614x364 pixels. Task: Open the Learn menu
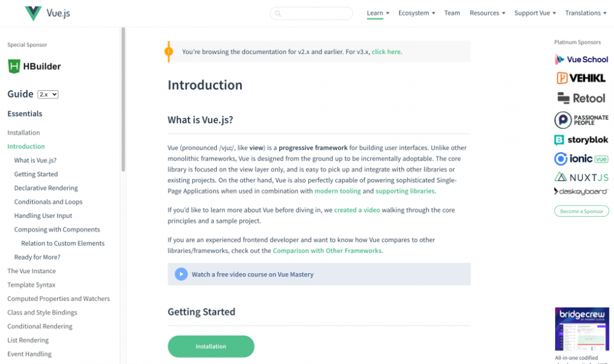click(377, 13)
